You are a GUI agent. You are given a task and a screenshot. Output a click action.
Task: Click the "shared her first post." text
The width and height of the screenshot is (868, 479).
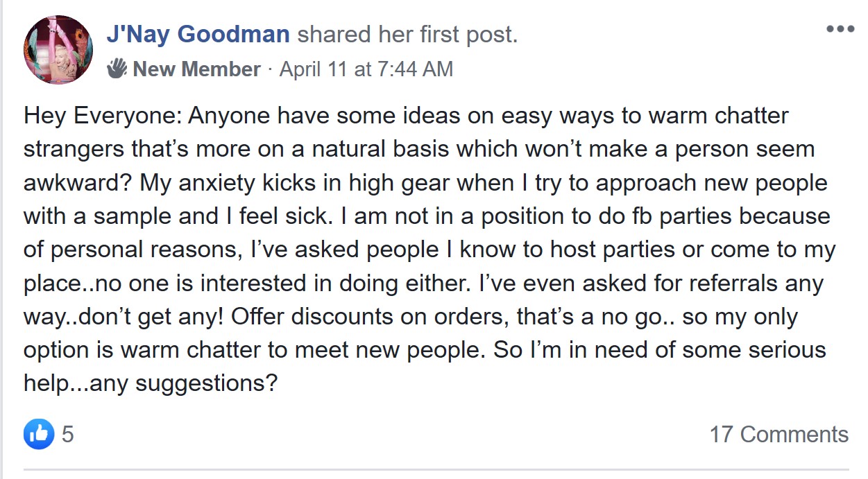[407, 34]
